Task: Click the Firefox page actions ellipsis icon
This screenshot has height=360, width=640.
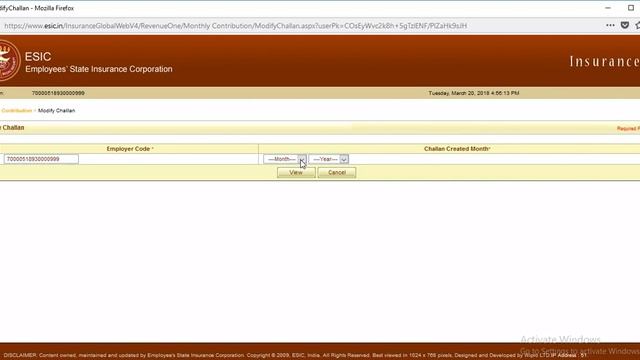Action: pyautogui.click(x=610, y=26)
